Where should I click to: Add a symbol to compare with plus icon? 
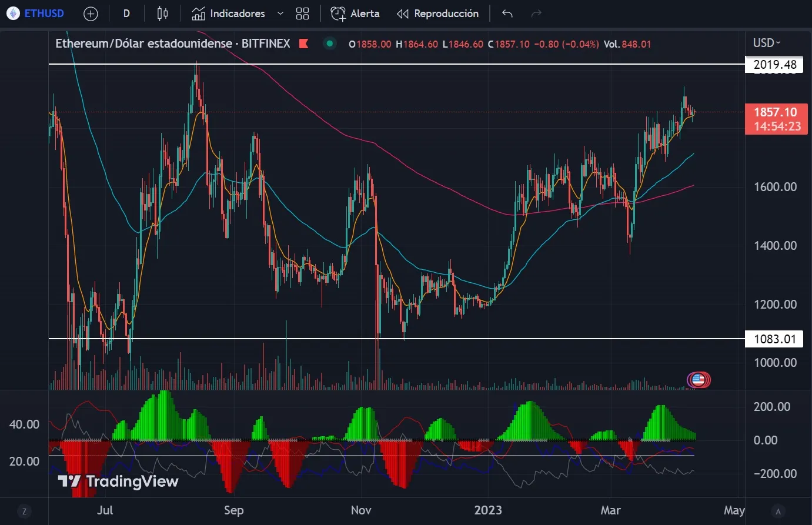pos(91,14)
